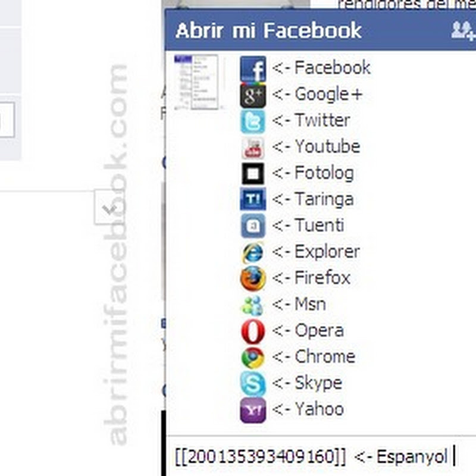Image resolution: width=476 pixels, height=476 pixels.
Task: Select the '<- Yahoo' text
Action: pyautogui.click(x=308, y=409)
